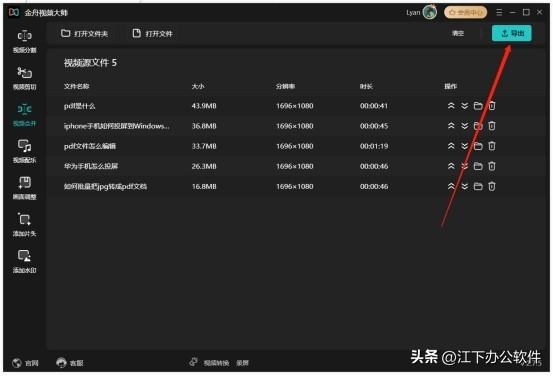The width and height of the screenshot is (553, 376).
Task: Delete pdf文件怎么编辑 from list
Action: click(492, 146)
